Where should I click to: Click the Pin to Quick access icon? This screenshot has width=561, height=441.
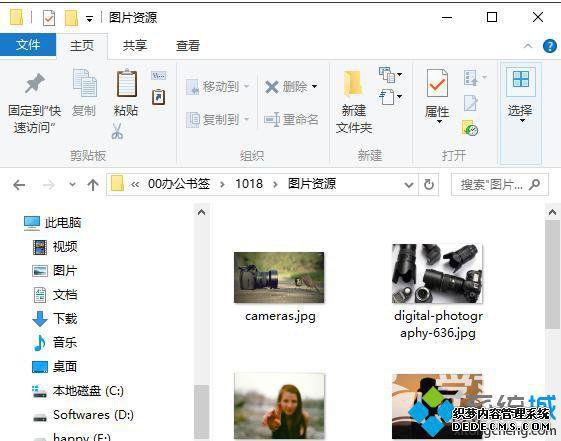35,83
